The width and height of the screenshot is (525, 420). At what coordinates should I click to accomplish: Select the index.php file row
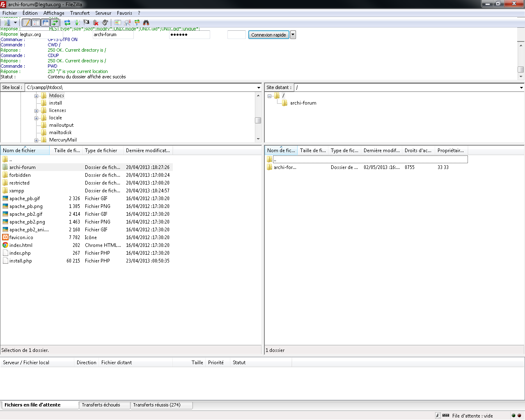click(86, 253)
